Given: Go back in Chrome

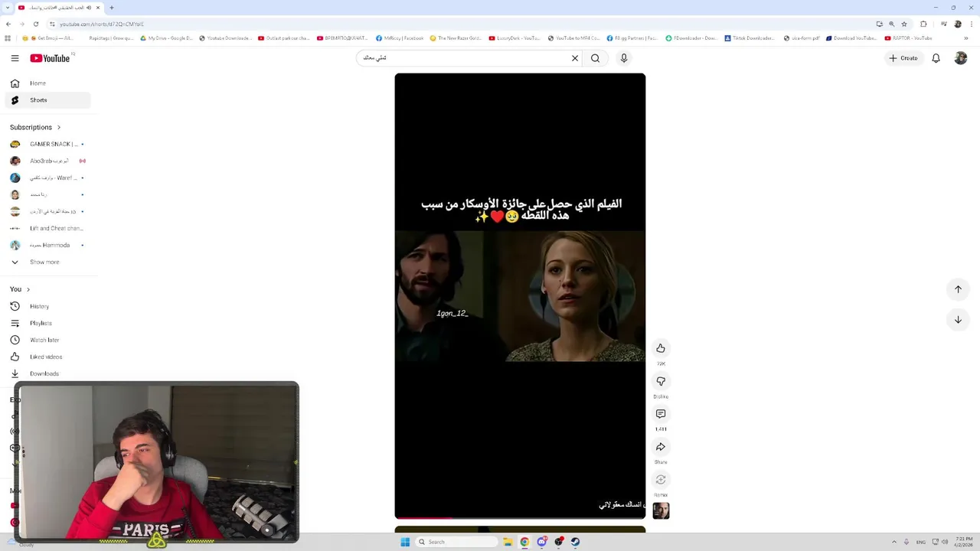Looking at the screenshot, I should (8, 24).
